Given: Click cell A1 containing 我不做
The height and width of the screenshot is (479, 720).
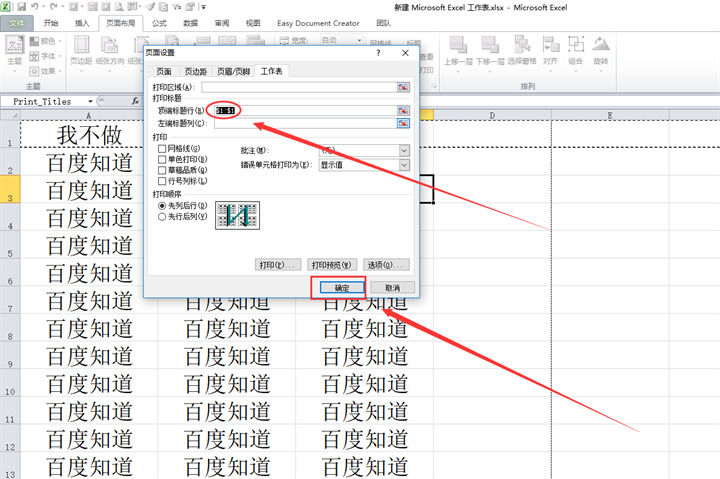Looking at the screenshot, I should [x=89, y=135].
